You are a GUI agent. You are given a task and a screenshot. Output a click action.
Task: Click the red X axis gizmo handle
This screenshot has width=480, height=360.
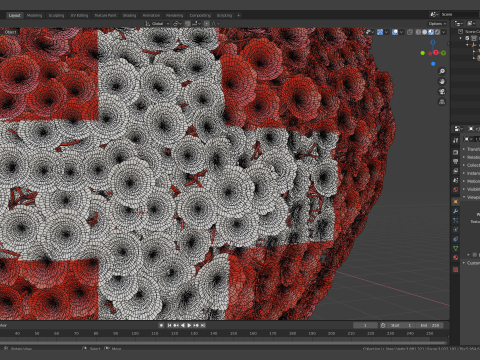[436, 53]
